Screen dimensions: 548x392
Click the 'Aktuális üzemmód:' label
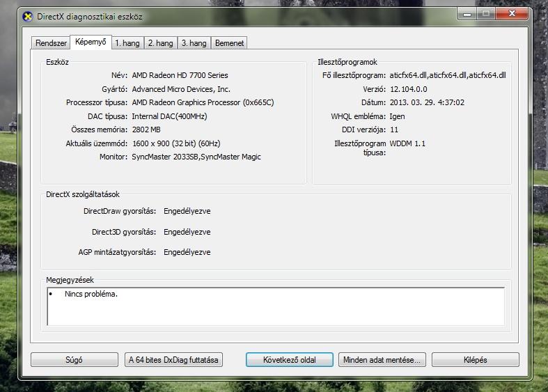pos(97,143)
